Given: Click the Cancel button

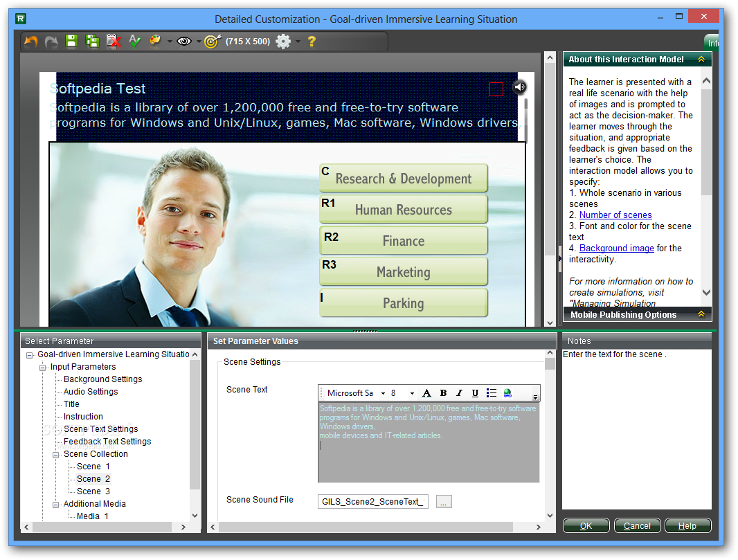Looking at the screenshot, I should click(x=638, y=525).
